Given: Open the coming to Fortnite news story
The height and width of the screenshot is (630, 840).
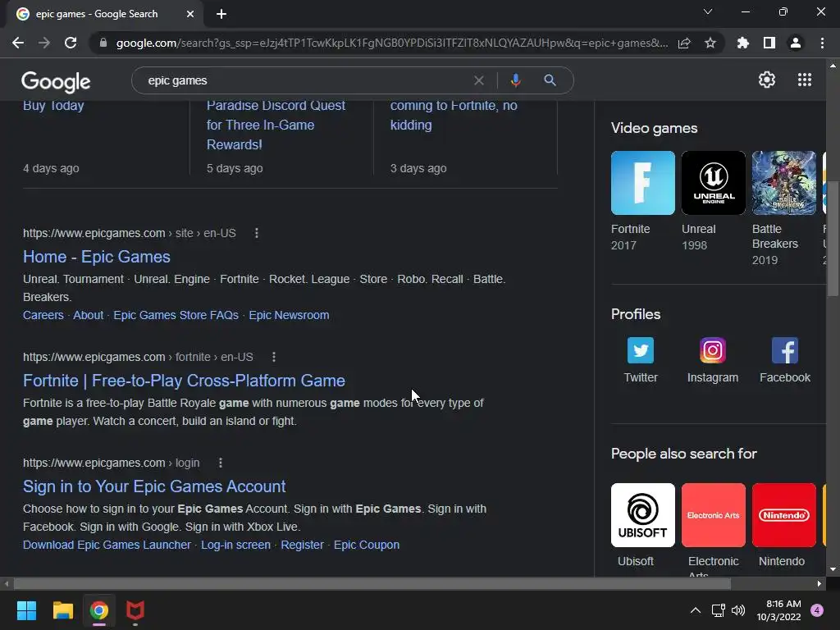Looking at the screenshot, I should pyautogui.click(x=454, y=115).
